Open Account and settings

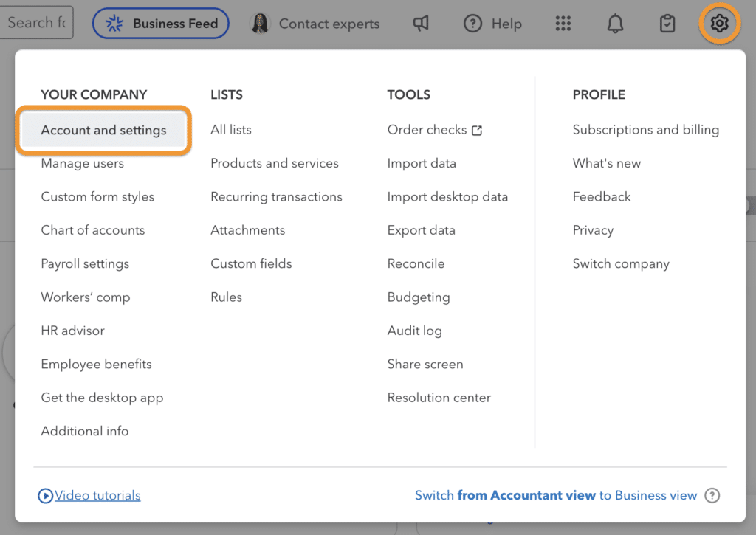coord(103,130)
